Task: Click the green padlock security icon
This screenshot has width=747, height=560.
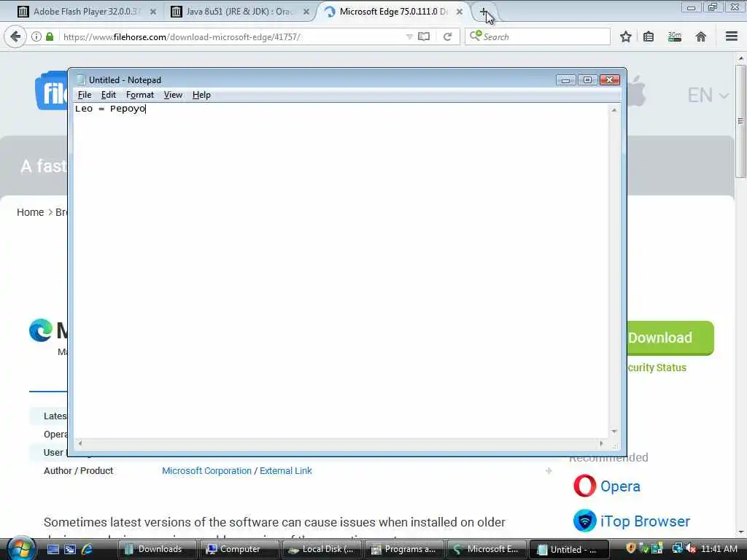Action: [50, 36]
